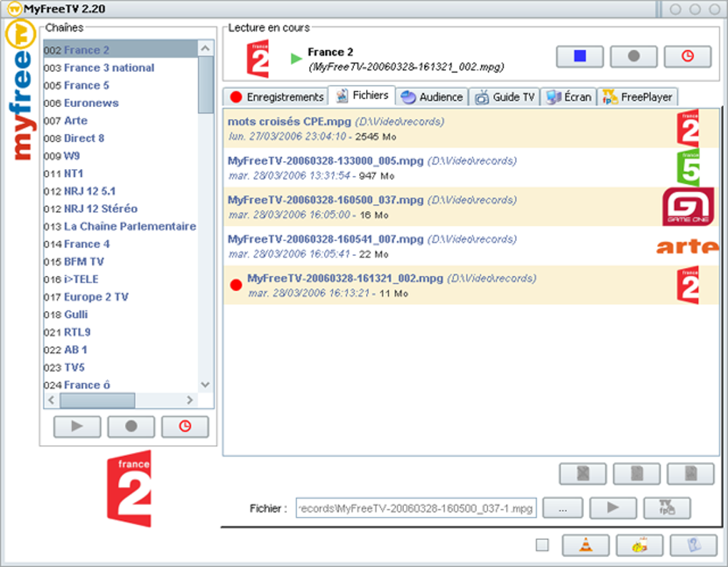Viewport: 728px width, 567px height.
Task: Open the timer button below the channel list
Action: [x=185, y=426]
